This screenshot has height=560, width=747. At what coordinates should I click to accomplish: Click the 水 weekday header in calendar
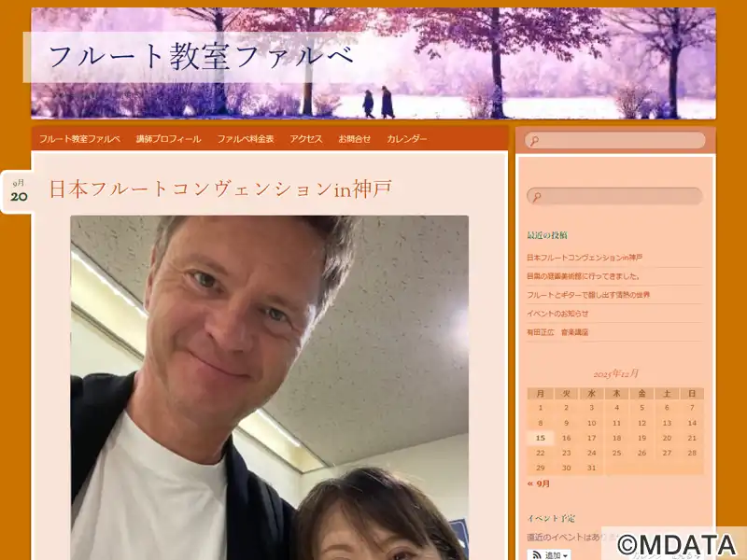coord(591,394)
